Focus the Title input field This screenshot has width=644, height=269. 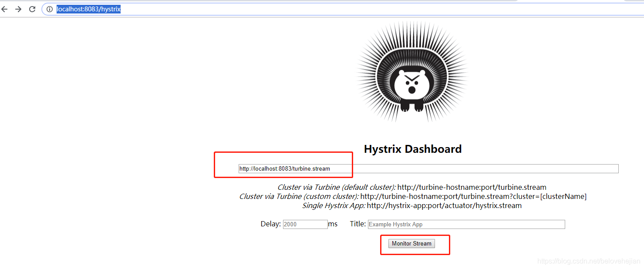pyautogui.click(x=466, y=225)
